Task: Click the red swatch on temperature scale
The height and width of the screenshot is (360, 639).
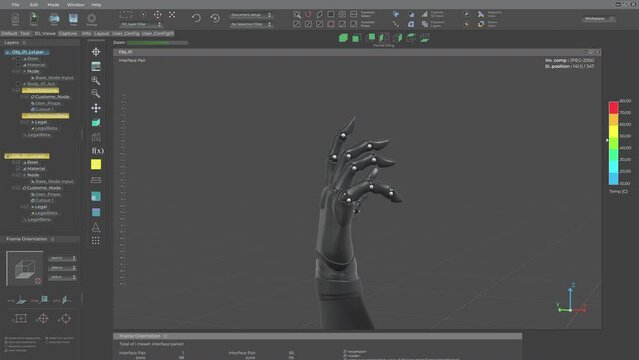Action: tap(613, 108)
